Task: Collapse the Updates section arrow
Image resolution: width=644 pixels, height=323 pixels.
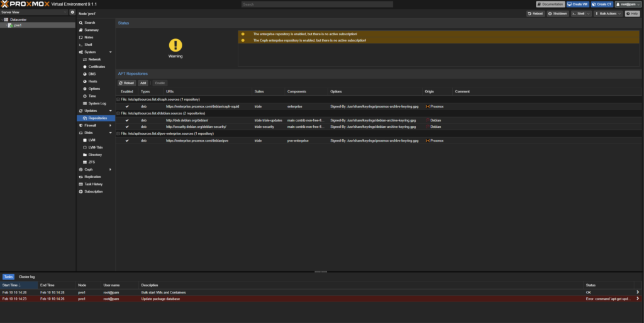Action: point(111,111)
